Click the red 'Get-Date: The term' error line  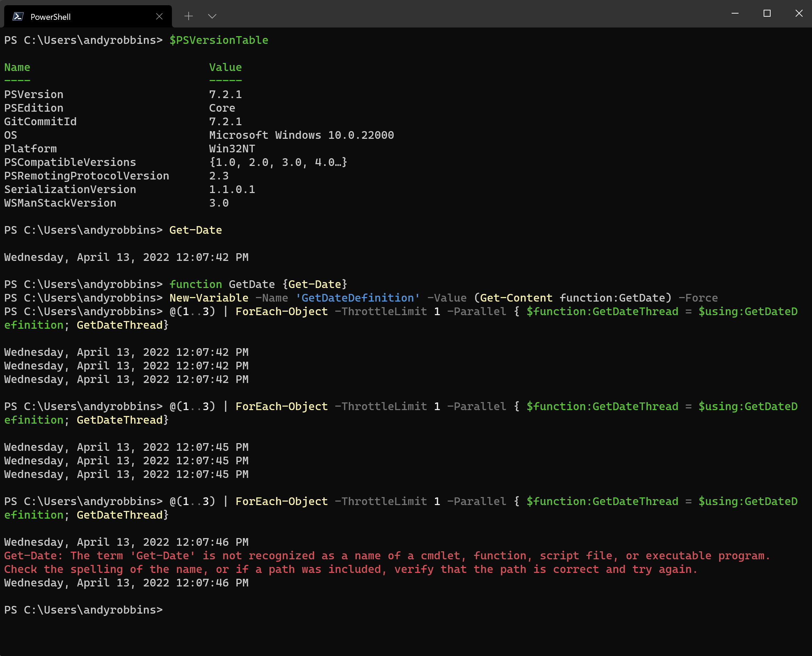[387, 556]
